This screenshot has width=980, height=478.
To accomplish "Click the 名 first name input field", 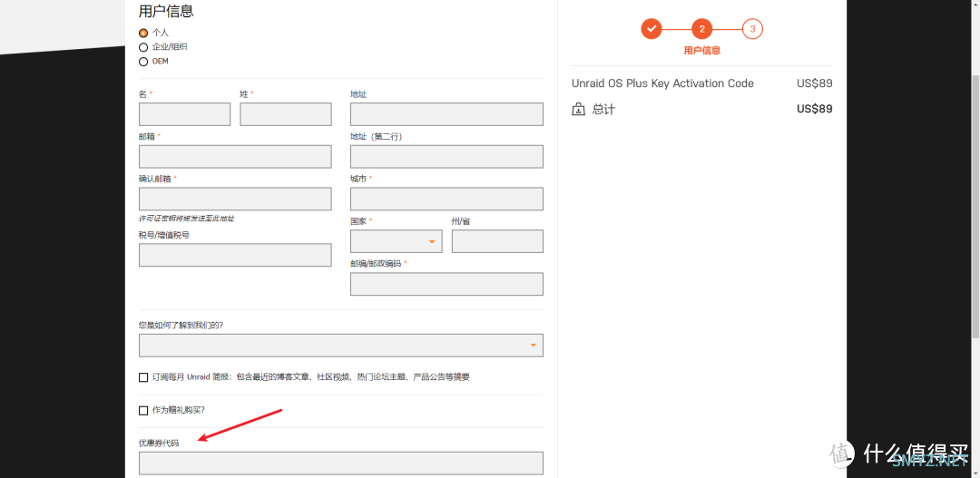I will click(184, 114).
